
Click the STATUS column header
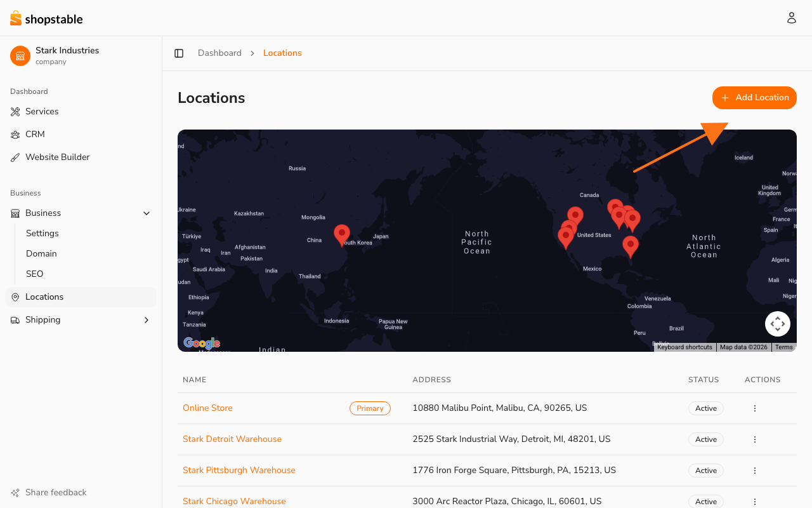tap(704, 380)
